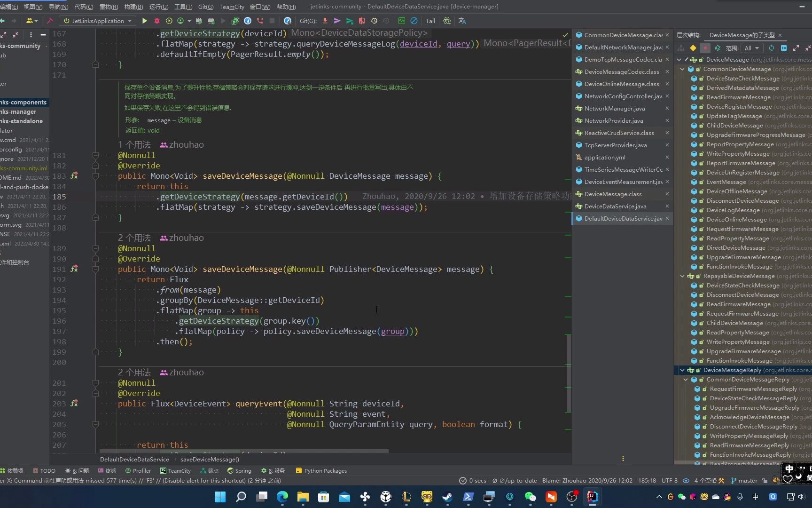Expand all nodes in the hierarchy panel
Viewport: 812px width, 508px height.
click(x=796, y=48)
